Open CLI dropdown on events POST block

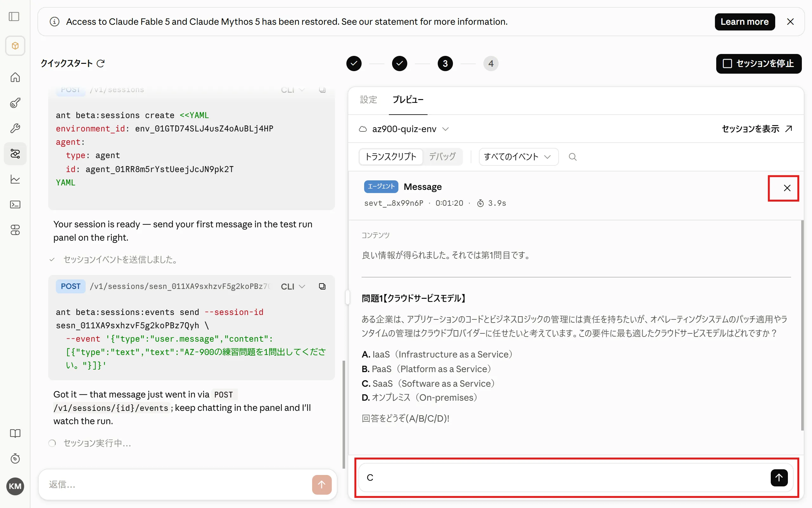tap(292, 287)
